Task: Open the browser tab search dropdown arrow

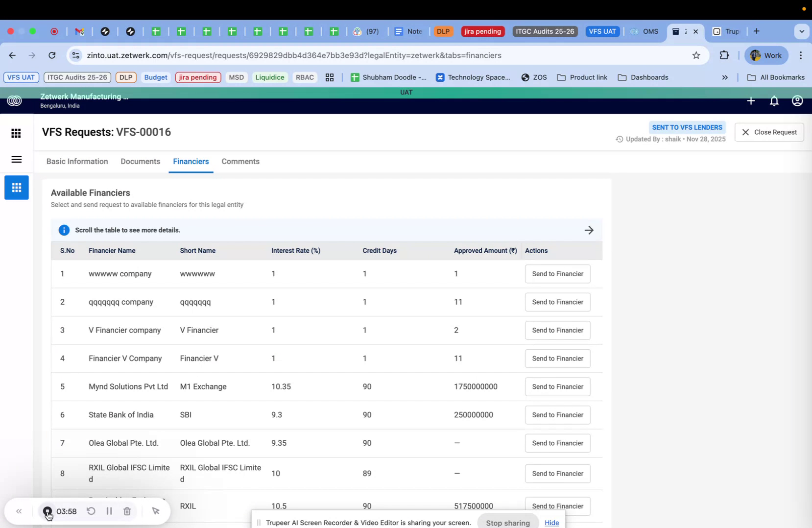Action: point(802,31)
